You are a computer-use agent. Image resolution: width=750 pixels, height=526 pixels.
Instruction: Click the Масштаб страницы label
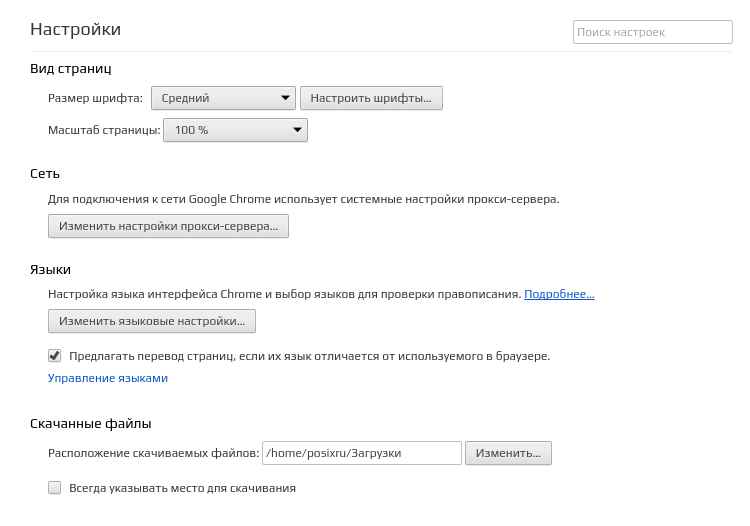click(x=104, y=130)
